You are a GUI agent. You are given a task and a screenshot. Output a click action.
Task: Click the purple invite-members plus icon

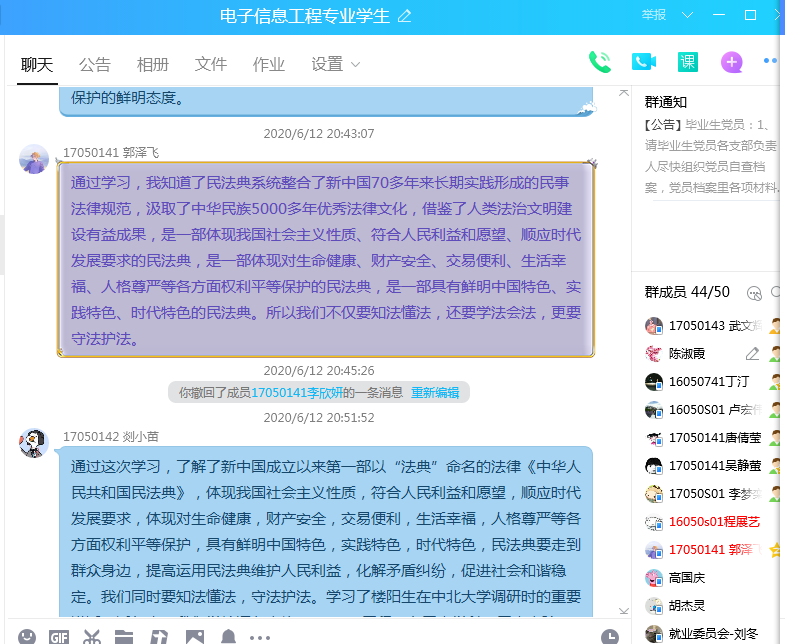click(732, 63)
